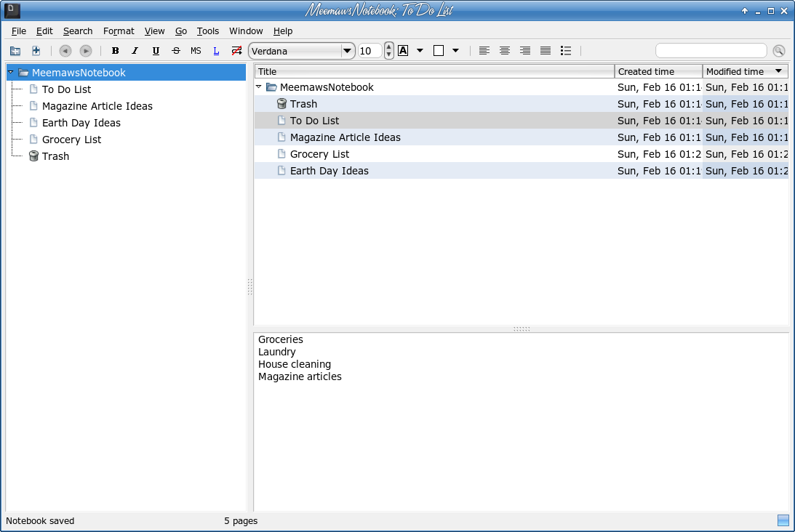Viewport: 795px width, 532px height.
Task: Select Trash in the sidebar tree
Action: (55, 156)
